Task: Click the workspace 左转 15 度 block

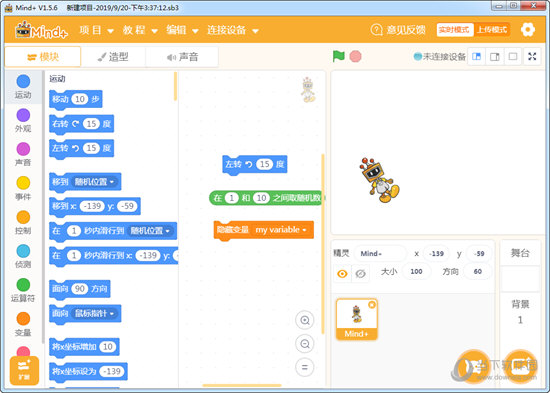Action: coord(255,165)
